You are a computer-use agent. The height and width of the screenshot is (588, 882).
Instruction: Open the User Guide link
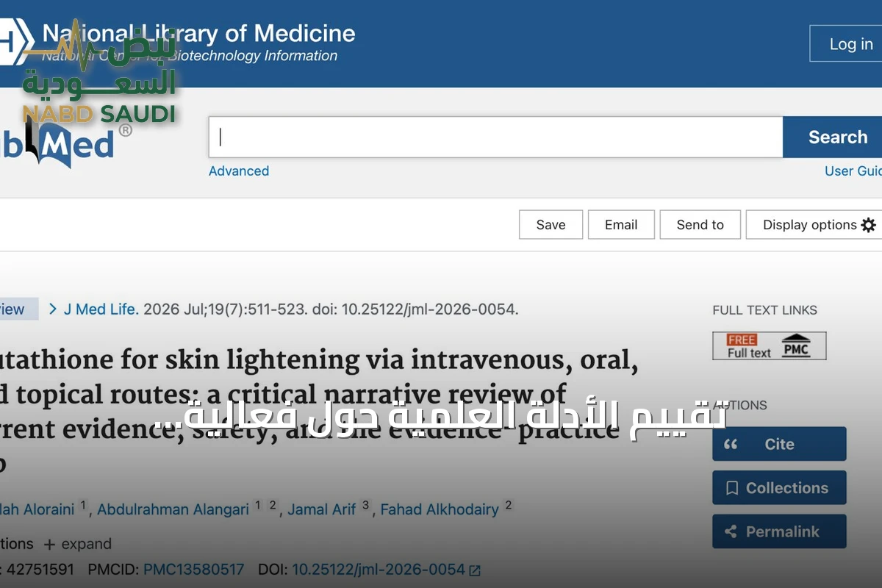853,171
